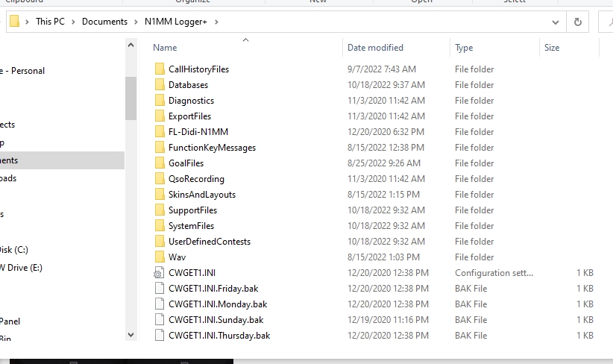Expand the chevron before This PC
The image size is (613, 364).
coord(27,22)
